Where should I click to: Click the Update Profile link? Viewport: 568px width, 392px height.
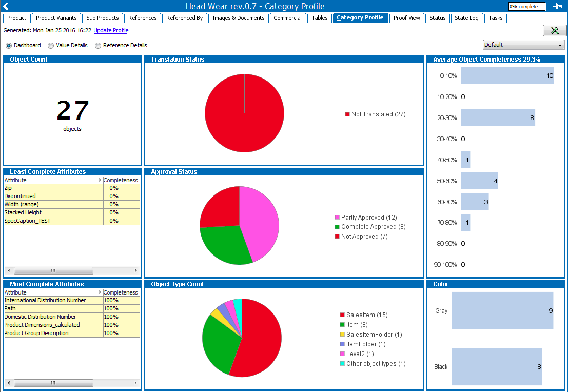[x=111, y=31]
